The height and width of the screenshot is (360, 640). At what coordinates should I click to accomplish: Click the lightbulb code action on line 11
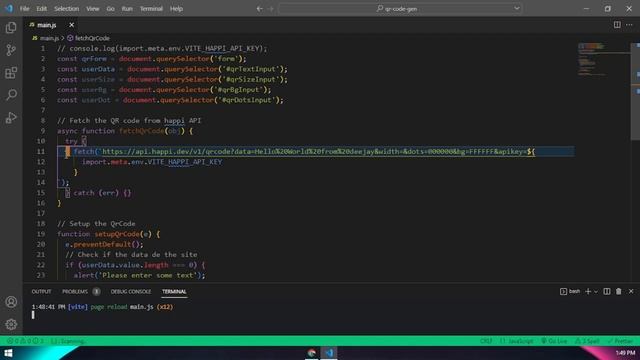coord(67,151)
